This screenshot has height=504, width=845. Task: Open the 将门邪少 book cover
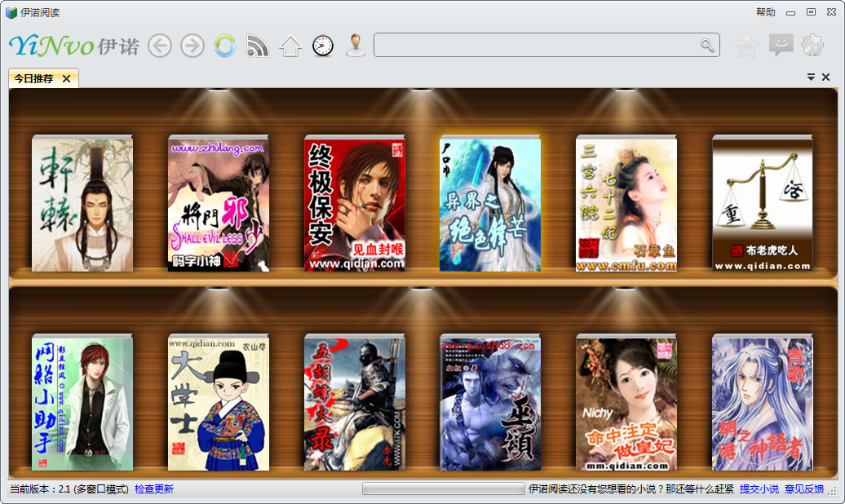[219, 203]
